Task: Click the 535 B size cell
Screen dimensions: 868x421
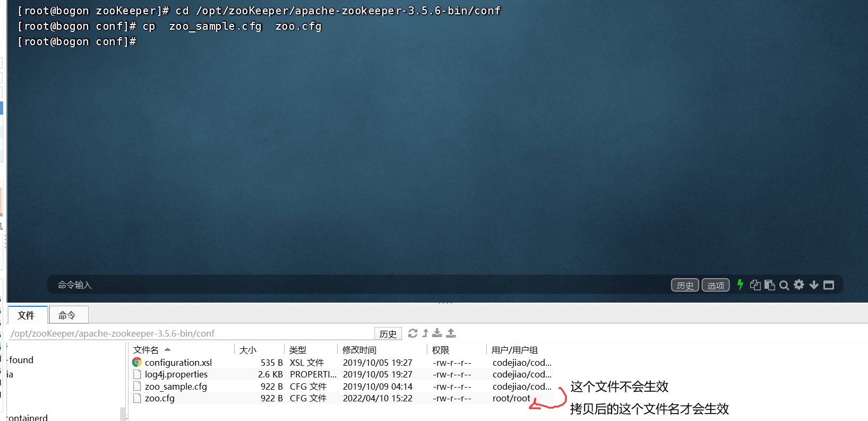Action: coord(272,363)
